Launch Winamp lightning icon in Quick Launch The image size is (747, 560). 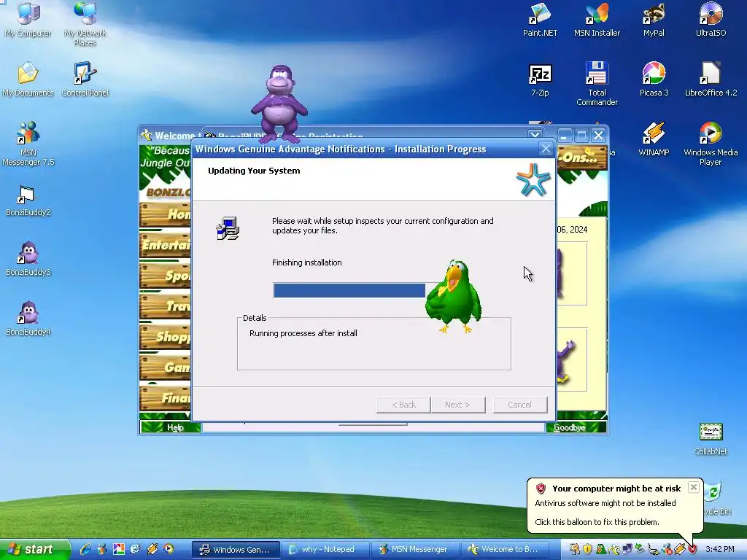[x=152, y=549]
